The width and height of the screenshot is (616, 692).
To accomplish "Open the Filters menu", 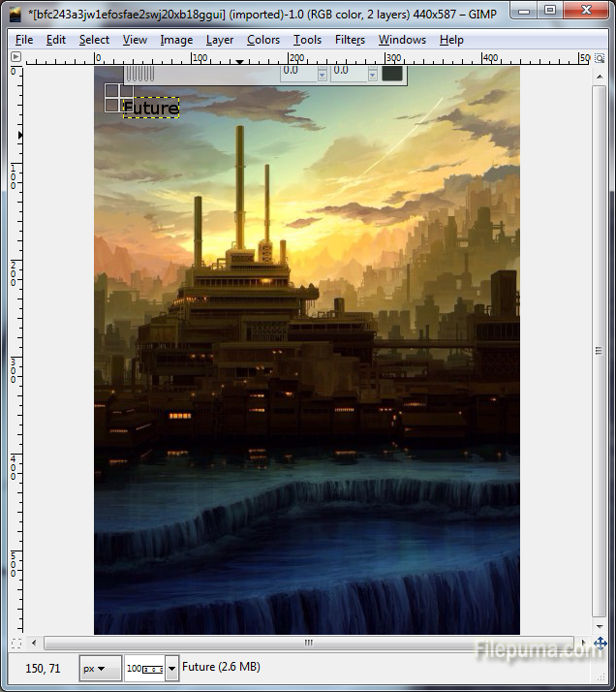I will [x=350, y=40].
